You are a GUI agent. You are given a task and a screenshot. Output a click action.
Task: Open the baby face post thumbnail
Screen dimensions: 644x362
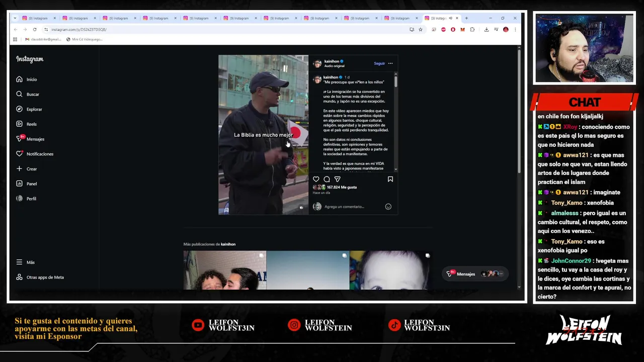pos(390,270)
